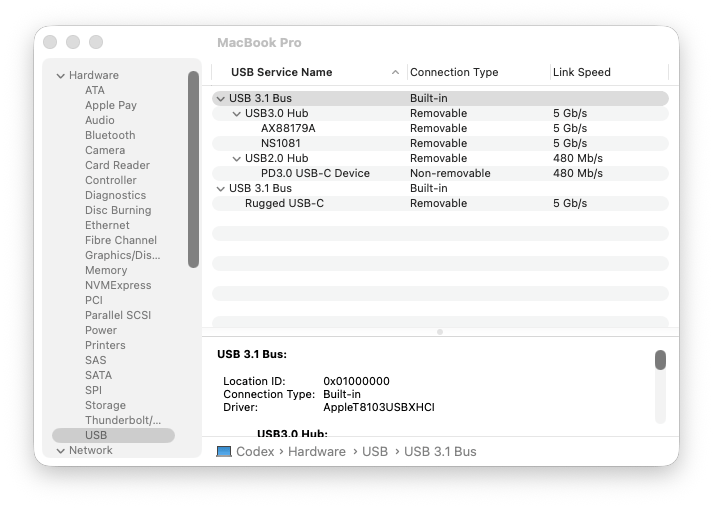Collapse the first USB 3.1 Bus entry
This screenshot has height=508, width=713.
coord(220,99)
